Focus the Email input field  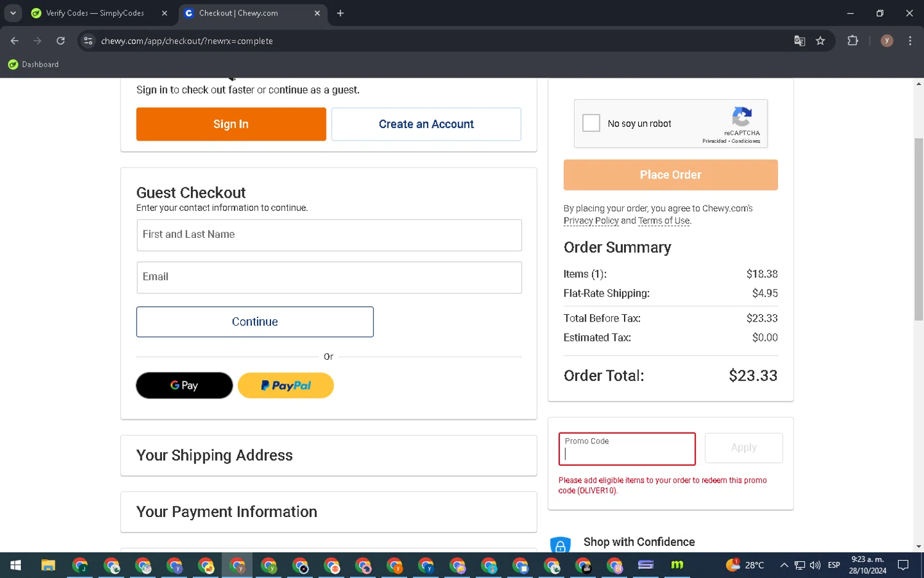coord(329,277)
